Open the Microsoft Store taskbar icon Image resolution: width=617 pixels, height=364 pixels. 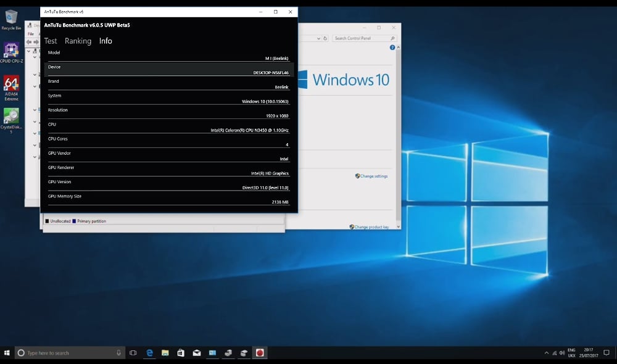pyautogui.click(x=181, y=353)
